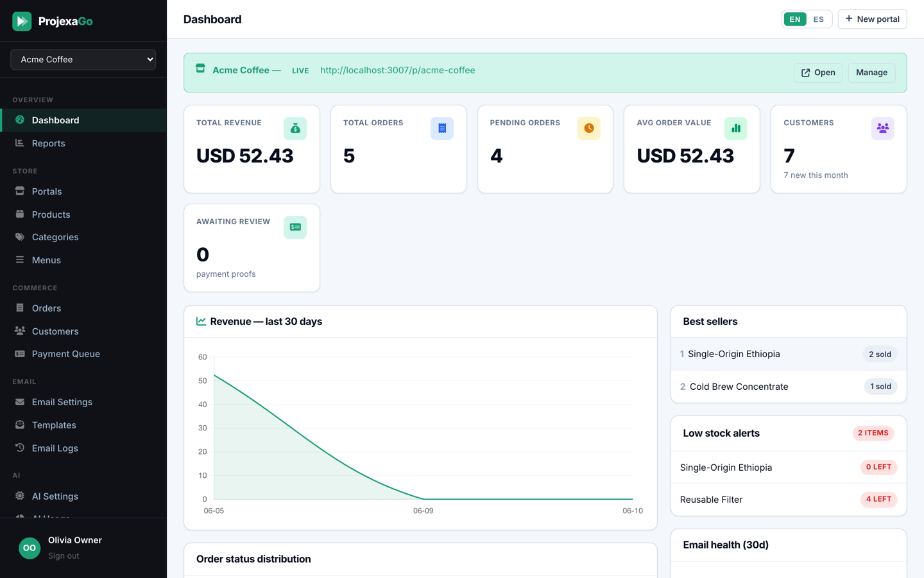Click the 4 LEFT stock badge
Viewport: 924px width, 578px height.
[878, 500]
